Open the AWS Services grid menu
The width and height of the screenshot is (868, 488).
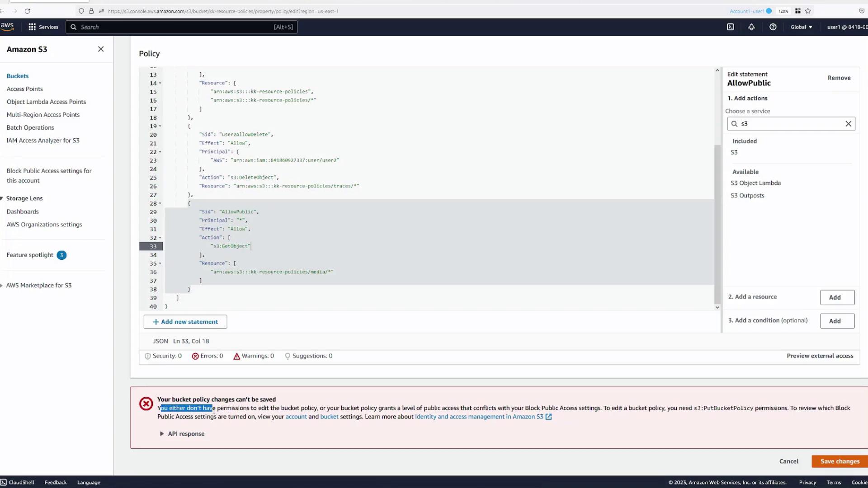coord(43,27)
